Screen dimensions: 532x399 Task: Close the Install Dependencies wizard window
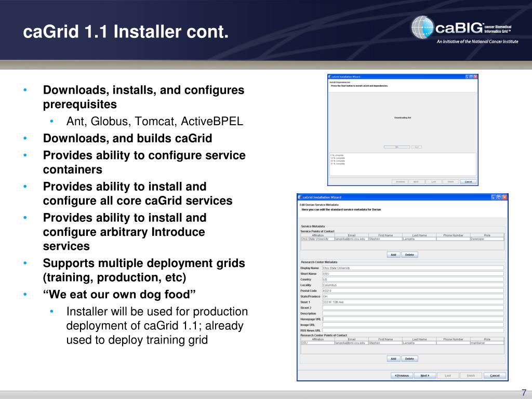tap(475, 77)
